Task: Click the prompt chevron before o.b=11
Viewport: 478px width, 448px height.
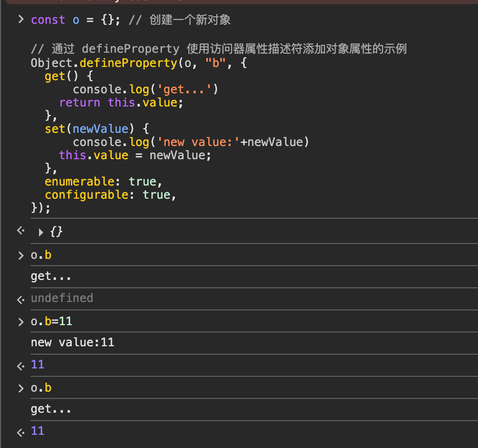Action: (x=20, y=321)
